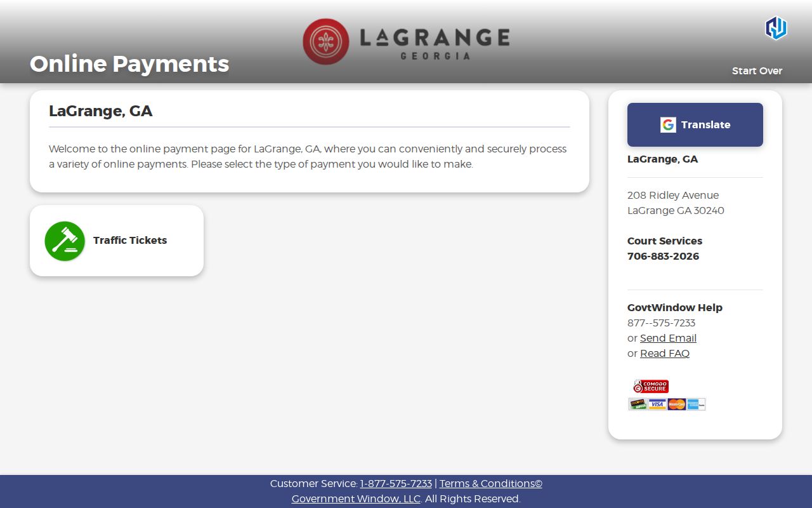Click the Visa card icon

coord(657,404)
